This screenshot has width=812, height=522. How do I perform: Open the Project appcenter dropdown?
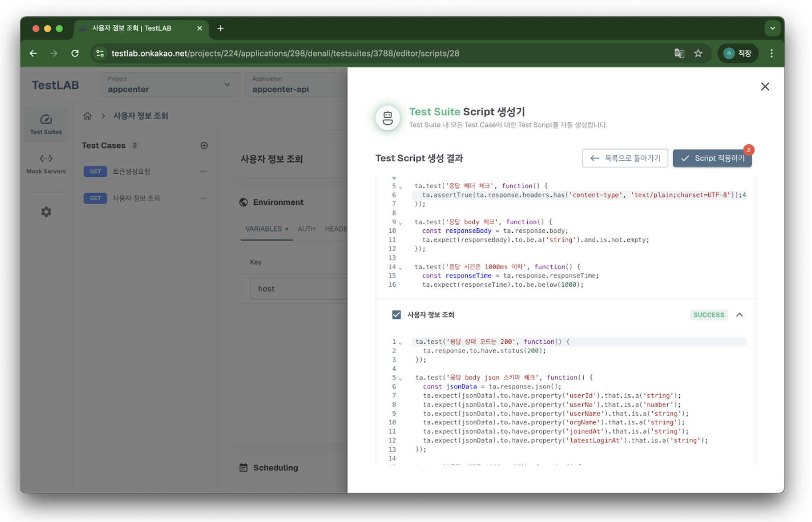(x=170, y=85)
